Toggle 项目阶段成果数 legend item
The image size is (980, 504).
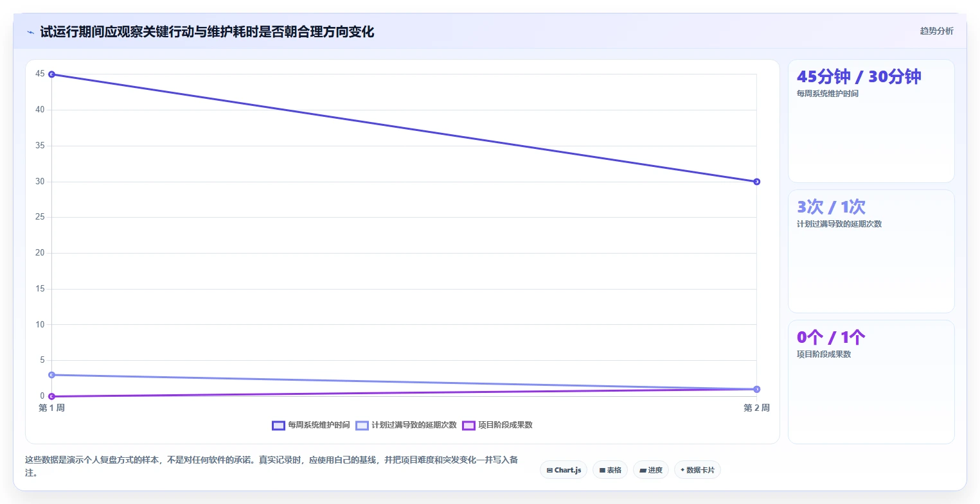coord(497,425)
